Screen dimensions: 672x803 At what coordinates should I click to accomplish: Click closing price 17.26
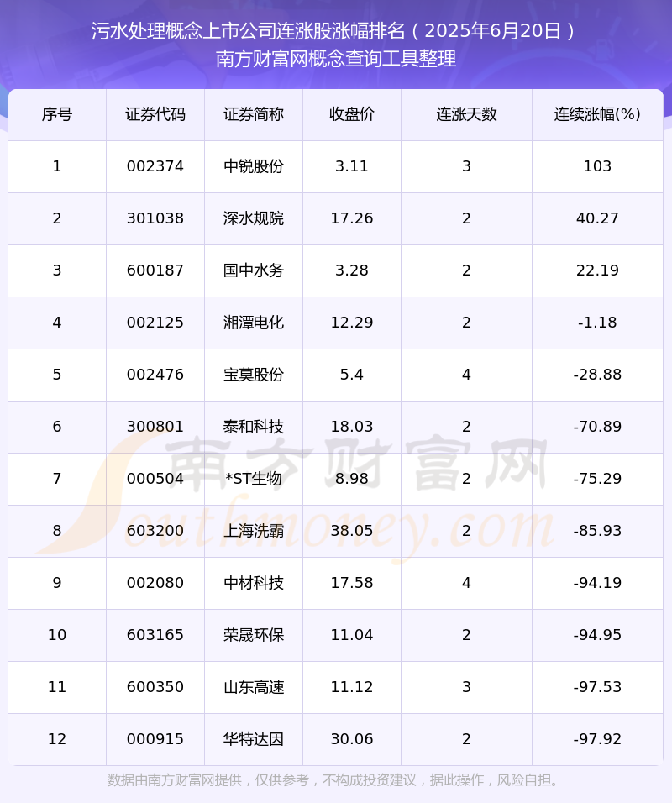352,218
